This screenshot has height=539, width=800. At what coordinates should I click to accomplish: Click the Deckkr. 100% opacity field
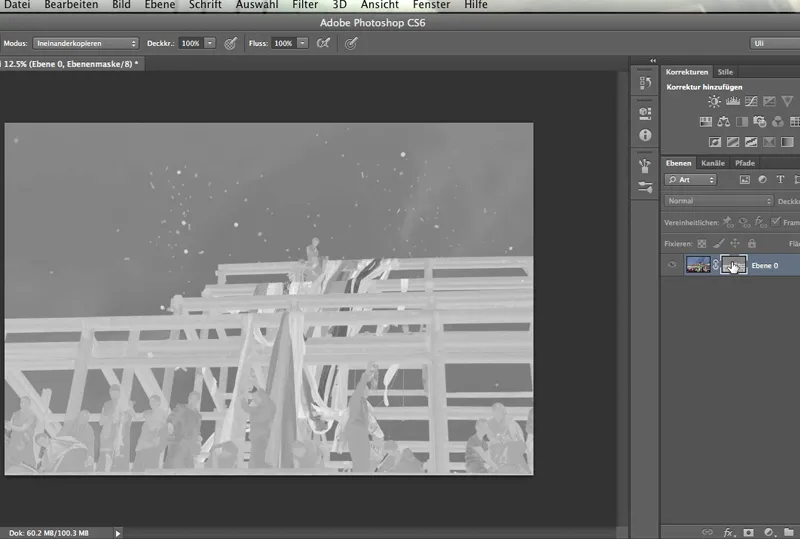191,43
